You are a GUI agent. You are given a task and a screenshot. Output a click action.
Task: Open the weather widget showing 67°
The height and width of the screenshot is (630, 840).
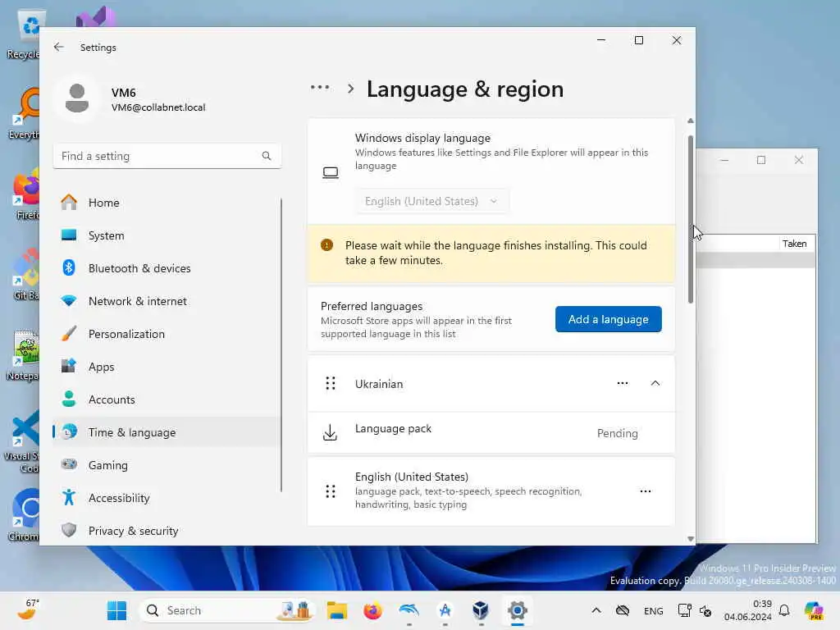(x=27, y=609)
